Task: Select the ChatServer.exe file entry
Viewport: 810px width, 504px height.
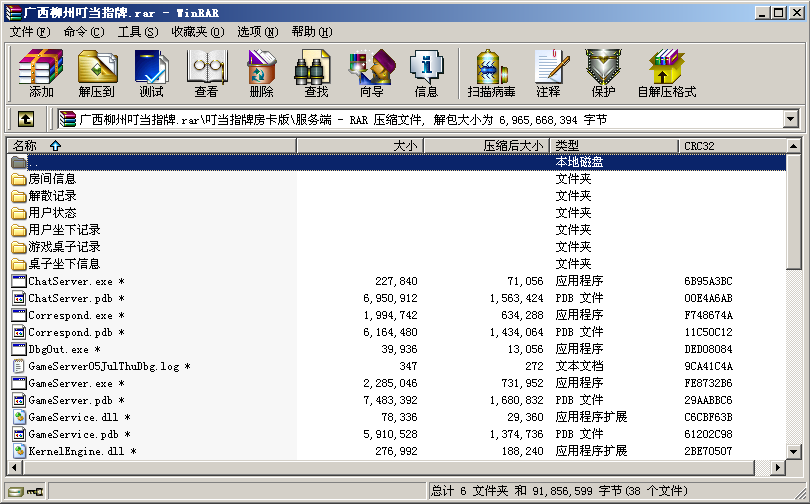Action: click(x=70, y=281)
